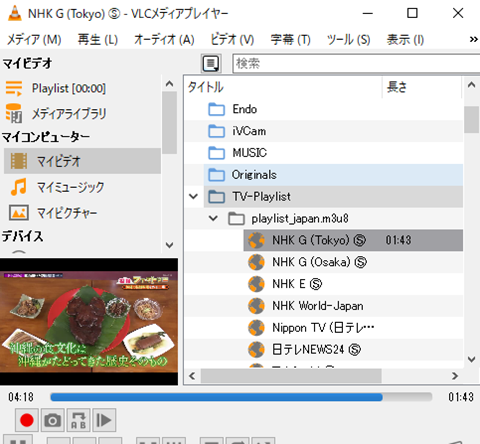Open the オーディオ (A) menu
480x444 pixels.
pos(164,40)
